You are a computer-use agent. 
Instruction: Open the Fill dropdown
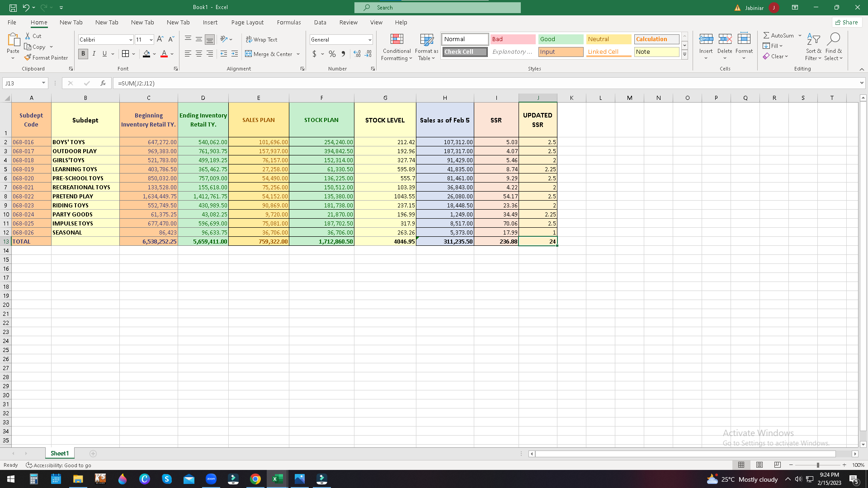pyautogui.click(x=773, y=46)
